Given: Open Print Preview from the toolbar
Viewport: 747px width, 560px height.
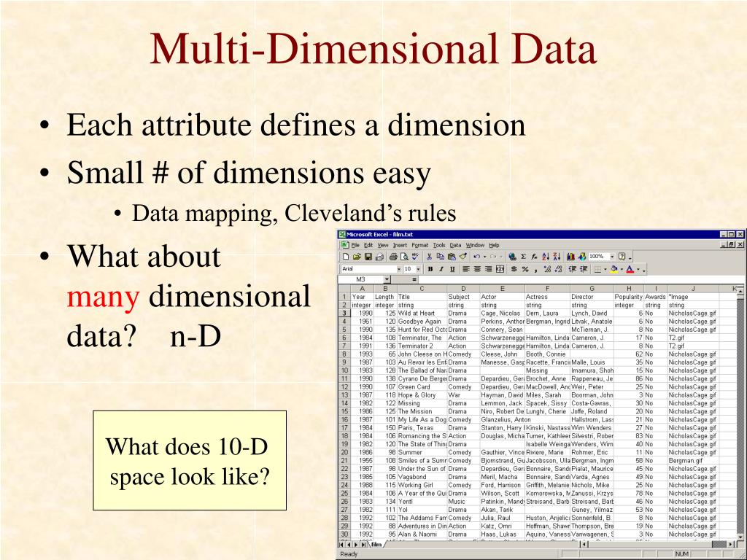Looking at the screenshot, I should [x=404, y=257].
